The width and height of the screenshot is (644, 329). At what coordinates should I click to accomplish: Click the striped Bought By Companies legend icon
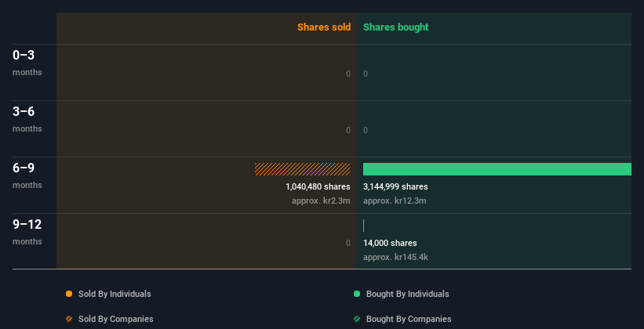click(x=357, y=319)
